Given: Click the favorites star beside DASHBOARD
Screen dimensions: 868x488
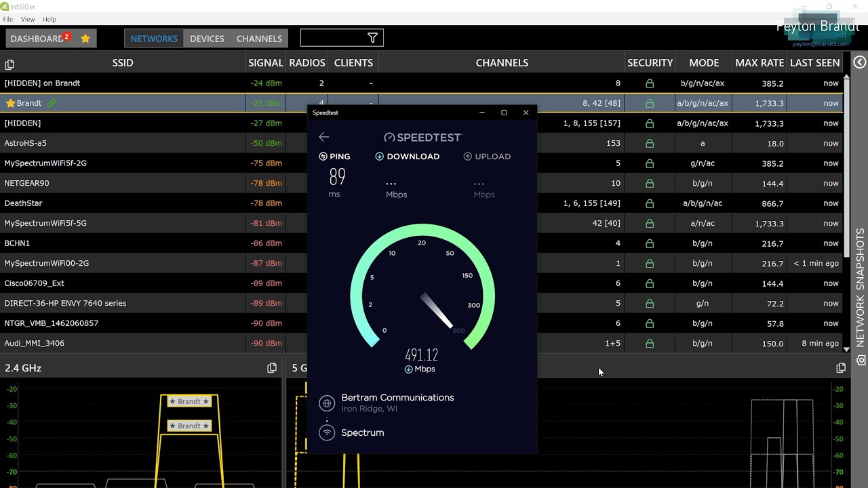Looking at the screenshot, I should [85, 39].
